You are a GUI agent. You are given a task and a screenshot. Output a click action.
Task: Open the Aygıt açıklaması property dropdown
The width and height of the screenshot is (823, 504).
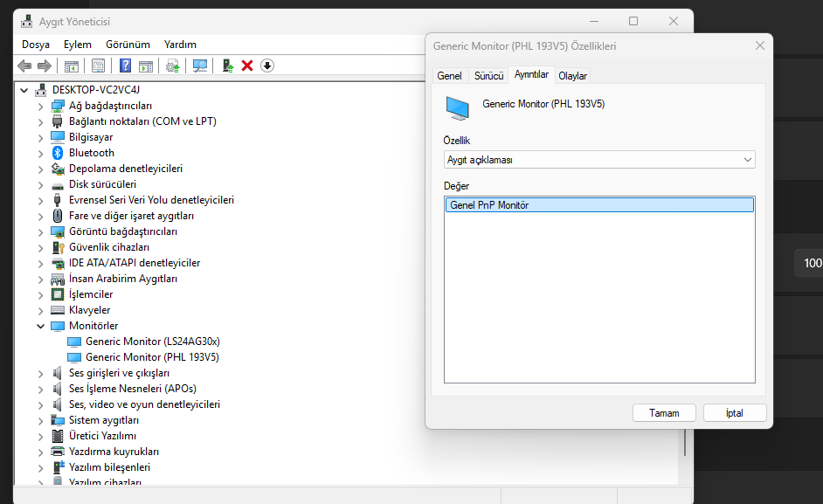point(599,160)
